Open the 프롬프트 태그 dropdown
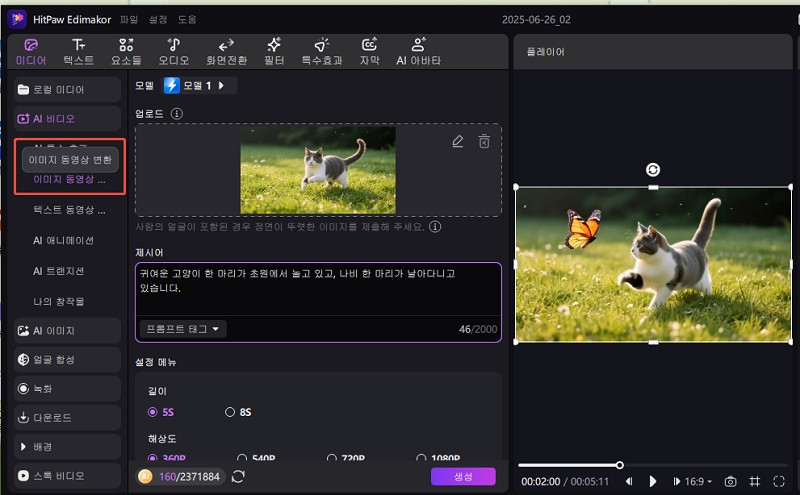Viewport: 800px width, 495px height. [183, 329]
